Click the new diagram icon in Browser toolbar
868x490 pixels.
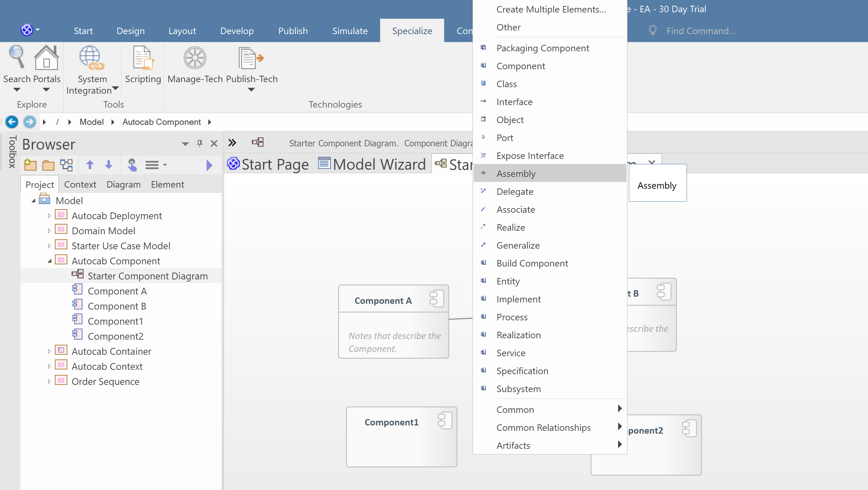[x=66, y=165]
